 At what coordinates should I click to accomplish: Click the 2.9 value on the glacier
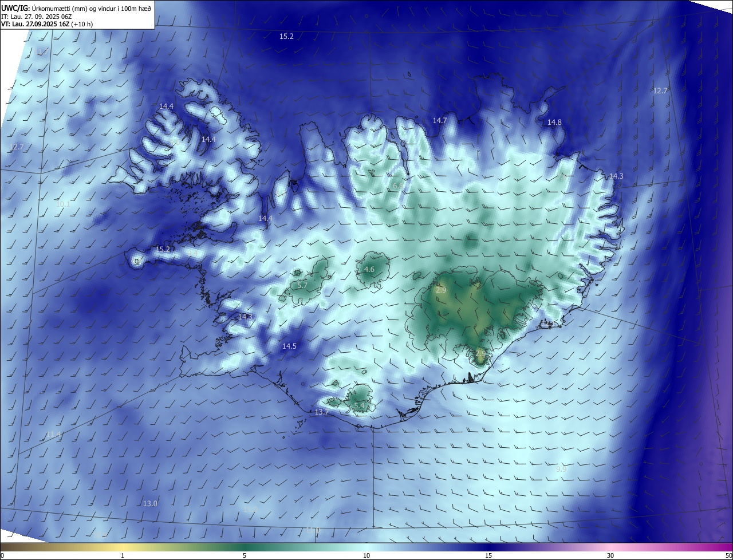441,290
